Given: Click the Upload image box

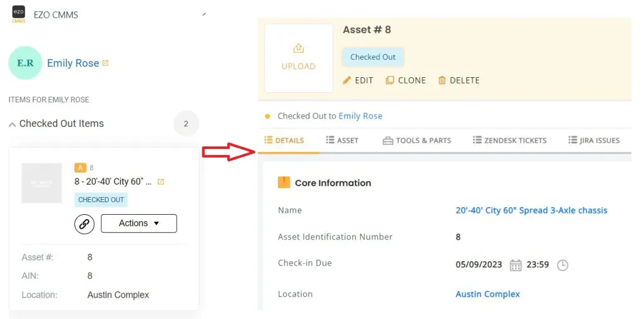Looking at the screenshot, I should [299, 58].
